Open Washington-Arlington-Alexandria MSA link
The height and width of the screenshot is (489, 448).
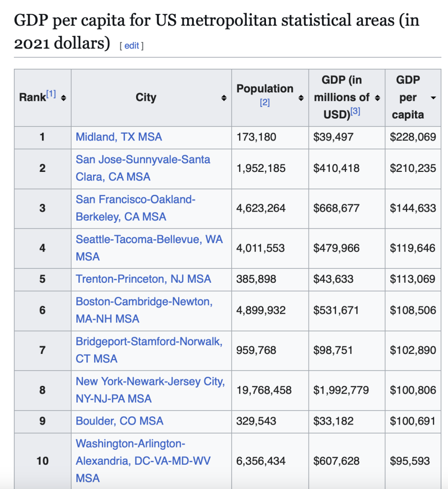tap(130, 444)
